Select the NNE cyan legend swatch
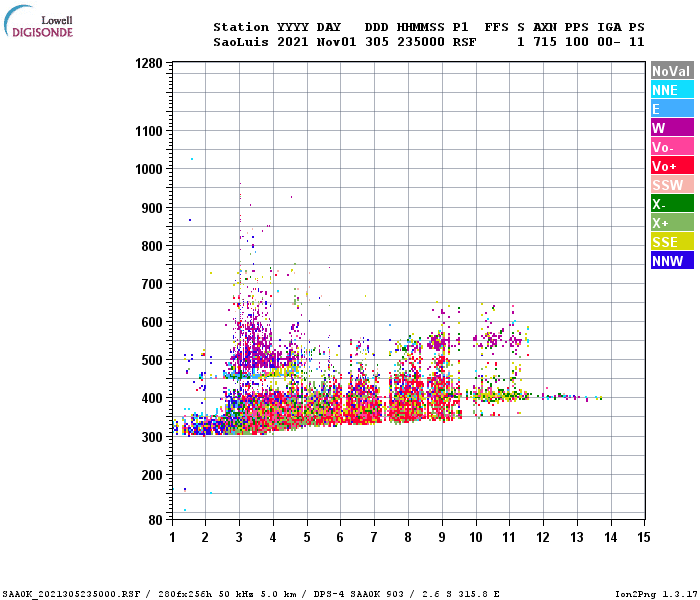This screenshot has height=600, width=700. (x=672, y=90)
